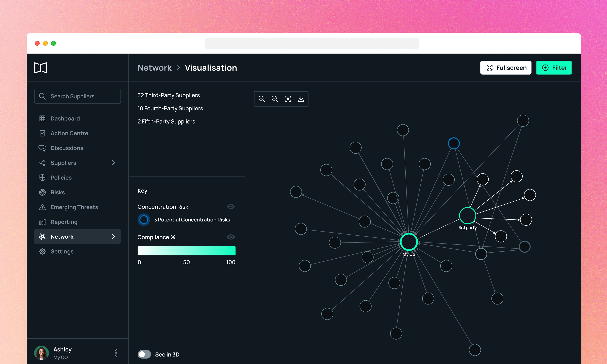607x364 pixels.
Task: Click the Concentration Risk ring icon
Action: [144, 220]
